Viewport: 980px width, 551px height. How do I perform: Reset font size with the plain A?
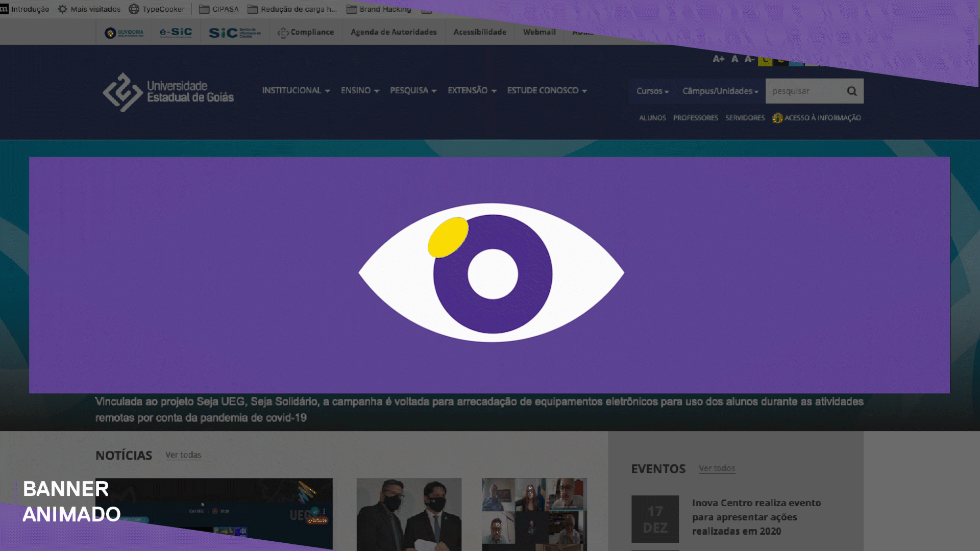click(734, 59)
